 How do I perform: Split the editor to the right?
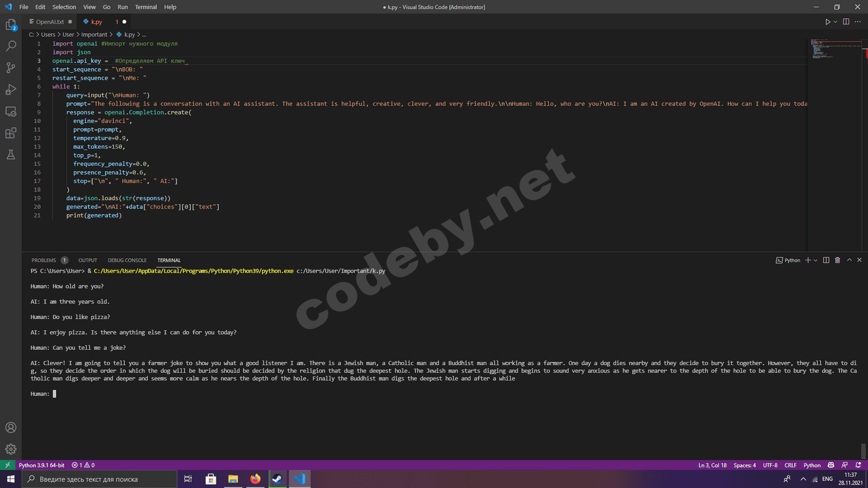pyautogui.click(x=846, y=22)
